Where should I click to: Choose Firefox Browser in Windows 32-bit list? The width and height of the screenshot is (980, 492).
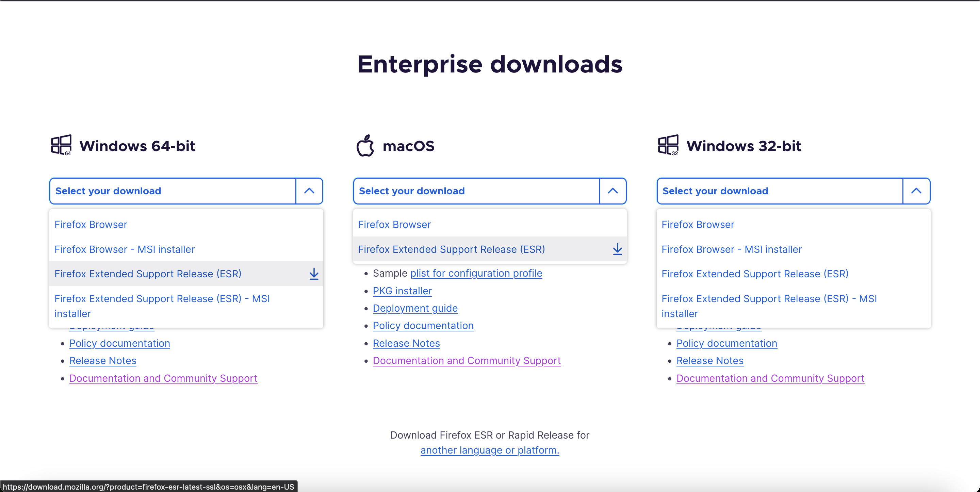click(793, 225)
